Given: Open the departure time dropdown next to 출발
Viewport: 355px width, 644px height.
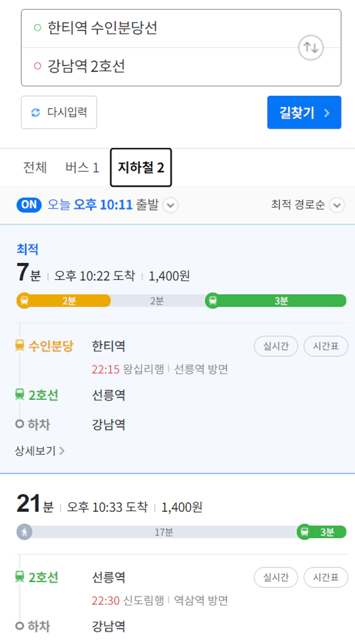Looking at the screenshot, I should [170, 205].
